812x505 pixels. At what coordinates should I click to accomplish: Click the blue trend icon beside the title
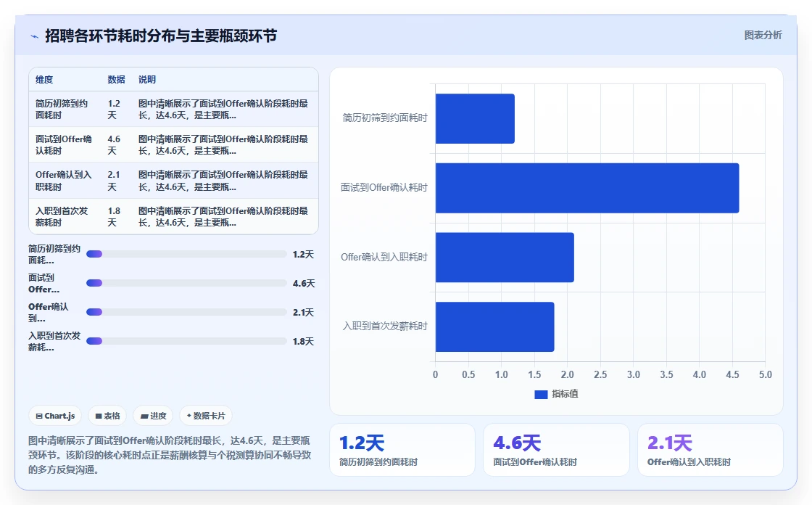pyautogui.click(x=34, y=36)
